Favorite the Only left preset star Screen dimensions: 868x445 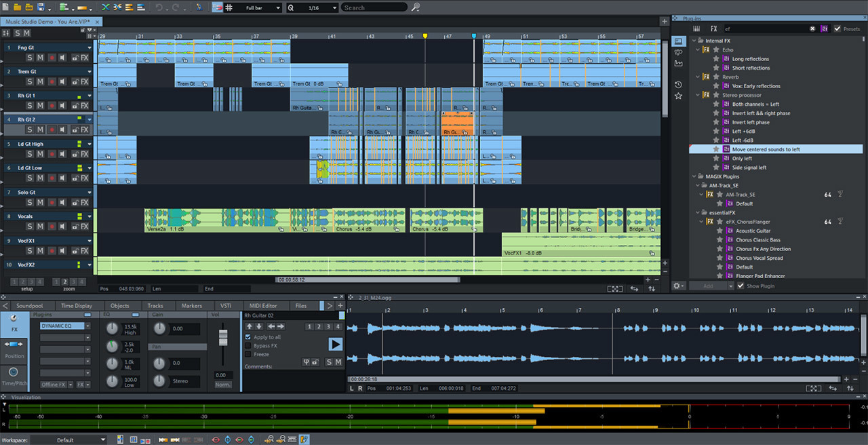(716, 158)
